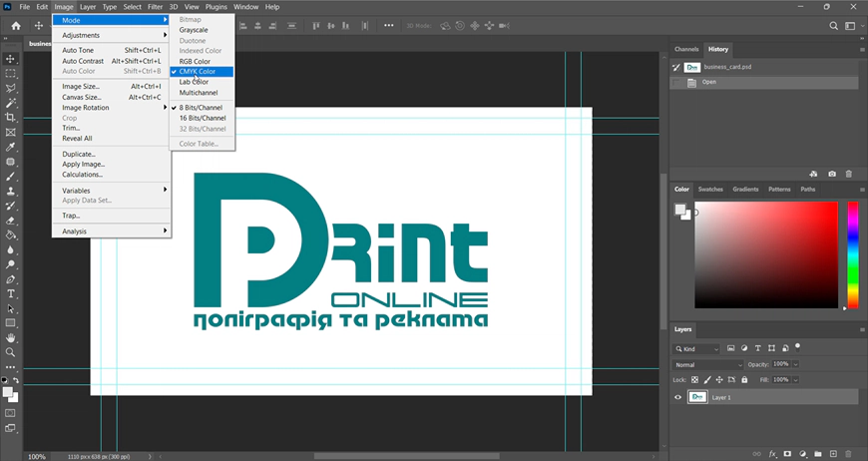Viewport: 868px width, 461px height.
Task: Switch to the Swatches tab
Action: 710,189
